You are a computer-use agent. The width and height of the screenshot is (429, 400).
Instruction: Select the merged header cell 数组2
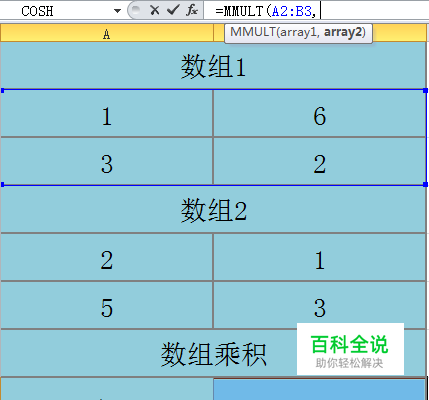[x=213, y=209]
